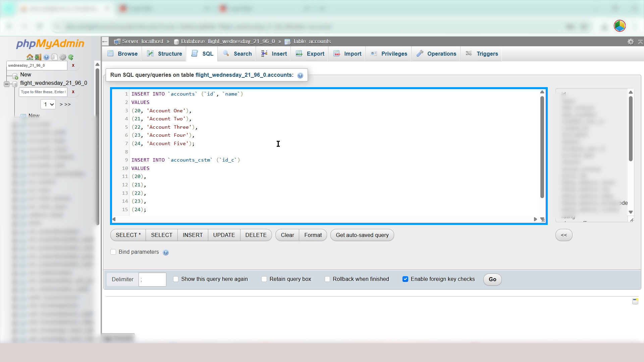Viewport: 644px width, 362px height.
Task: Open phpMyAdmin documentation help icon in sidebar
Action: point(46,57)
